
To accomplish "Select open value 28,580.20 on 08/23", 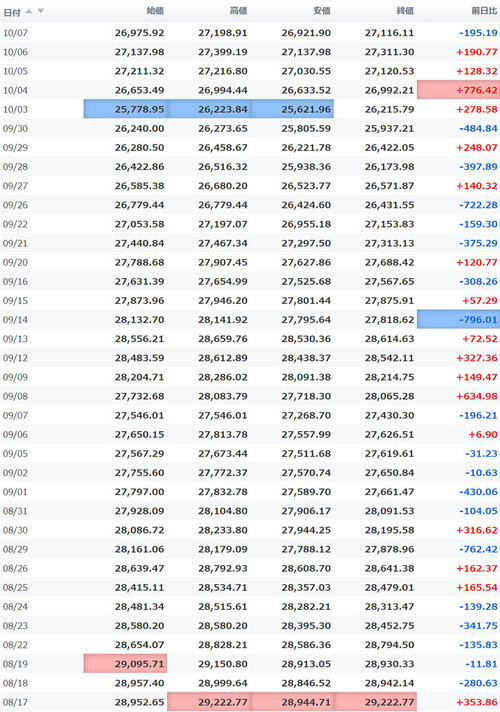I will pyautogui.click(x=139, y=625).
